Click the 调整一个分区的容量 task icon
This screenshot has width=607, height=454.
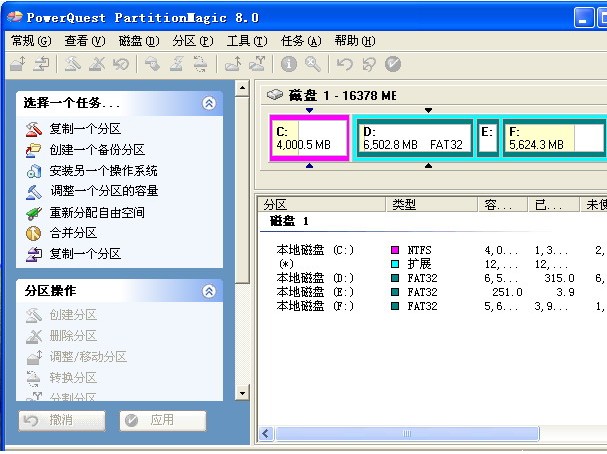point(34,192)
